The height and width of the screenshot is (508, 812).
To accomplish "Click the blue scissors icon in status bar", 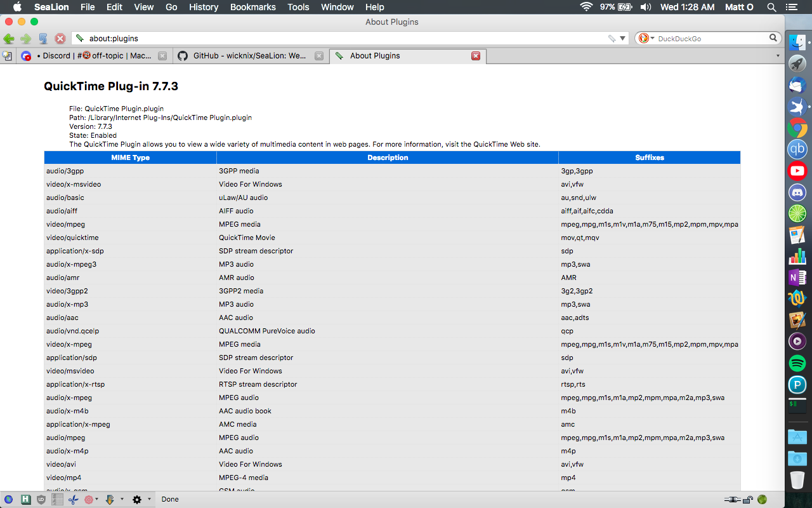I will tap(73, 500).
